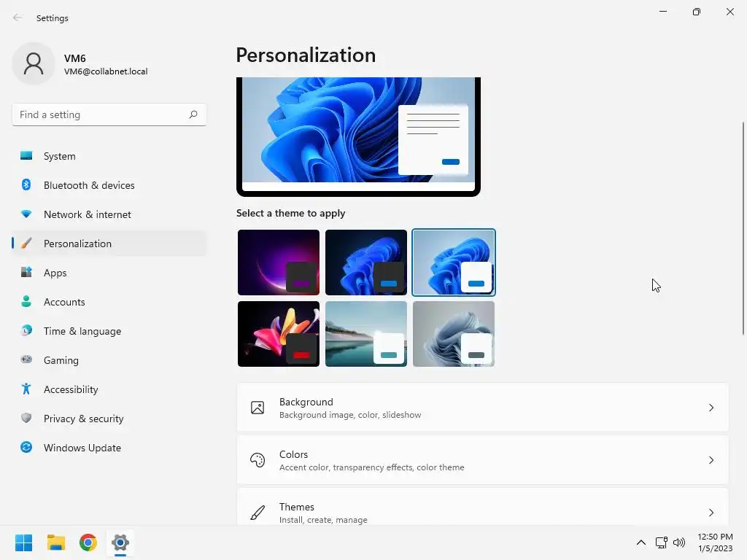Open the taskbar clock and date

point(715,542)
